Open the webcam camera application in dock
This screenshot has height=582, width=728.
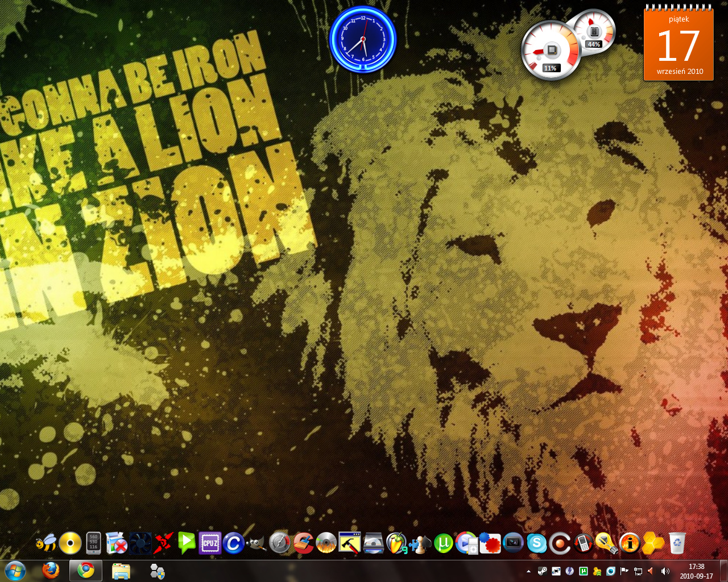tap(513, 543)
